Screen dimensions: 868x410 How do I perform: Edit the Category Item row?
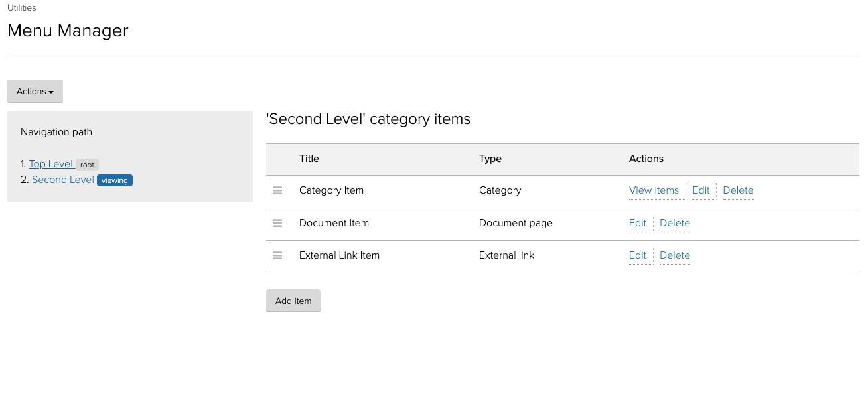[701, 190]
